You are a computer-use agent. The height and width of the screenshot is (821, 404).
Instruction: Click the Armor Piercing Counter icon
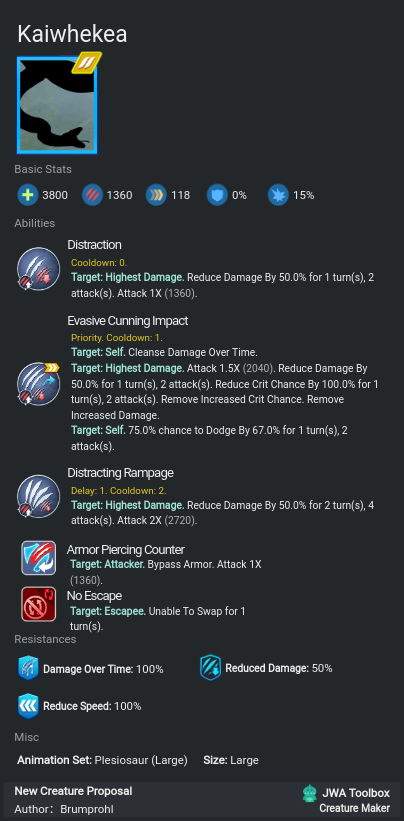click(x=38, y=558)
